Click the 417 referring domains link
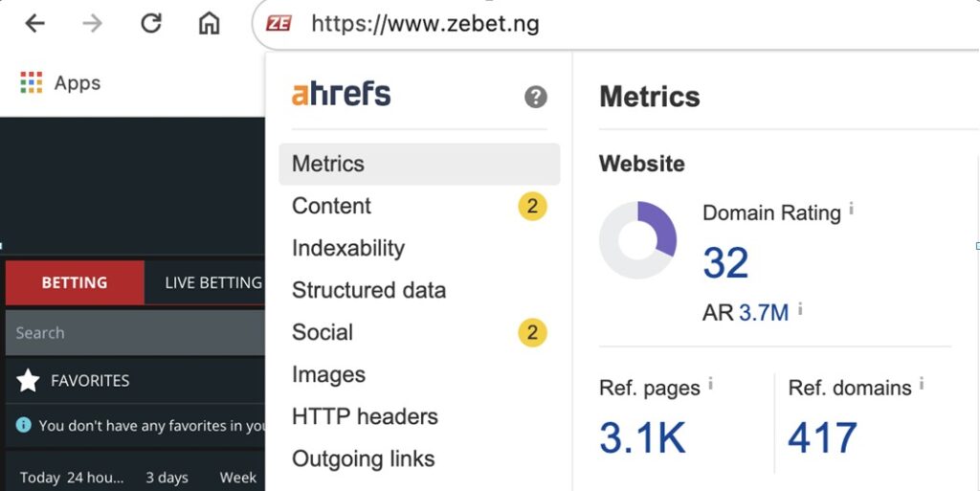Screen dimensions: 980x491 coord(822,438)
